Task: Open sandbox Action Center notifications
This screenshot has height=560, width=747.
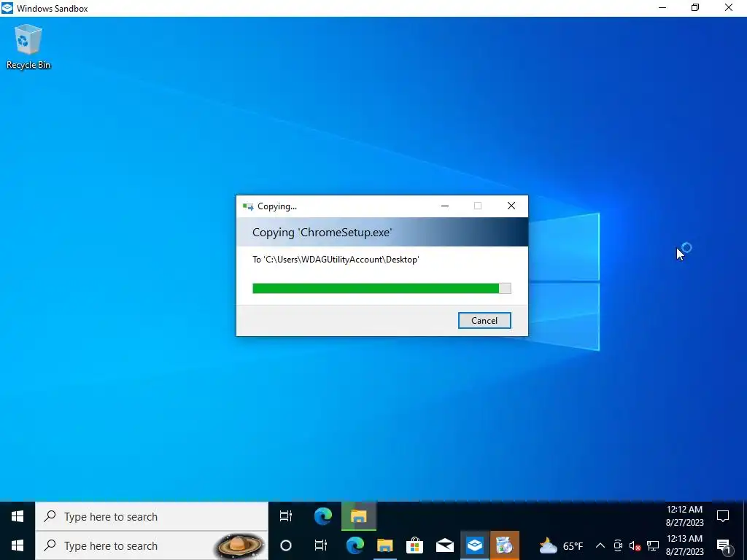Action: (723, 516)
